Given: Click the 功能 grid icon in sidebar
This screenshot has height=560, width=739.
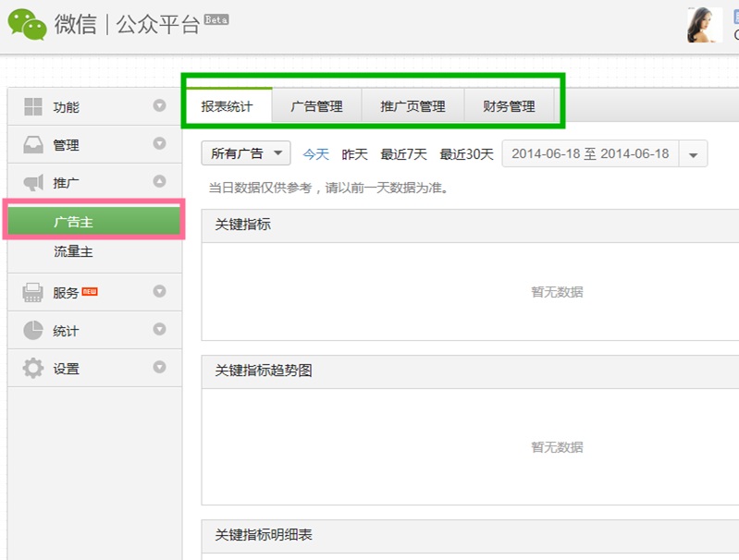Looking at the screenshot, I should pos(33,106).
